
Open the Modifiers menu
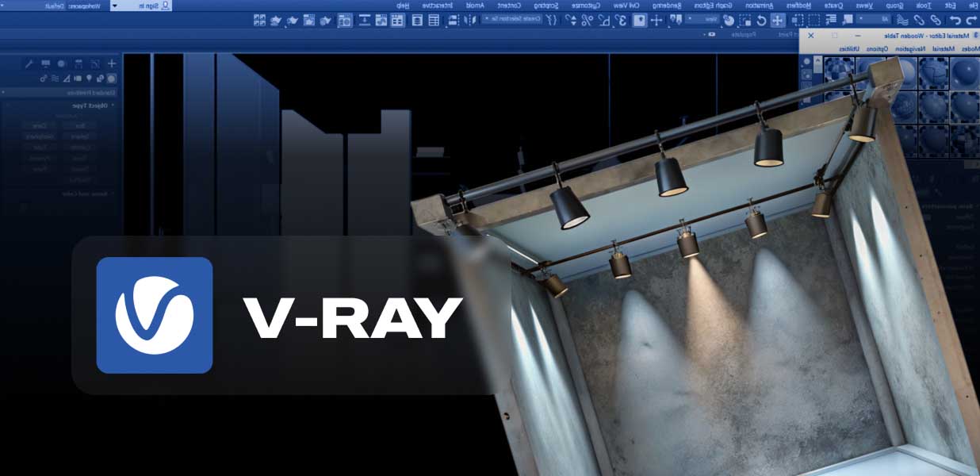tap(798, 6)
